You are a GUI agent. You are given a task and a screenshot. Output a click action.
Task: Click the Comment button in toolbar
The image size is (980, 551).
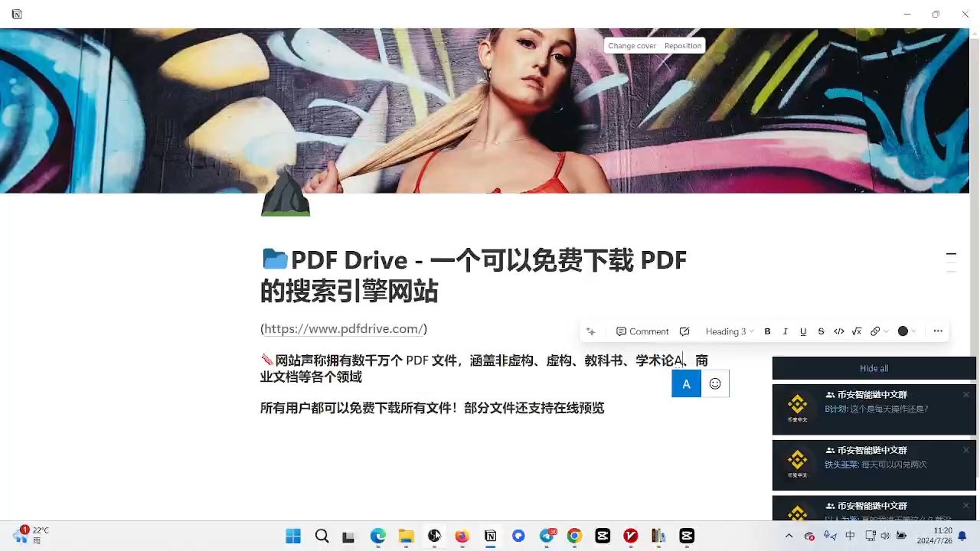tap(642, 331)
